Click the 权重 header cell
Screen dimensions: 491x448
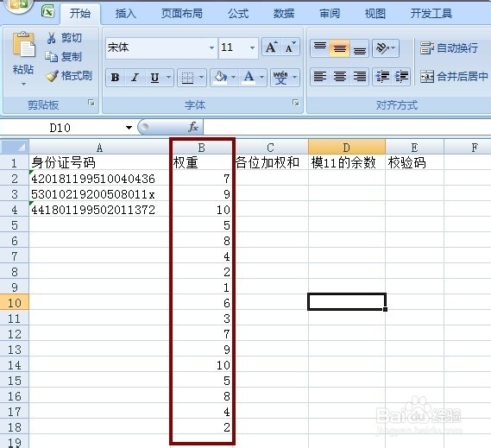coord(202,162)
